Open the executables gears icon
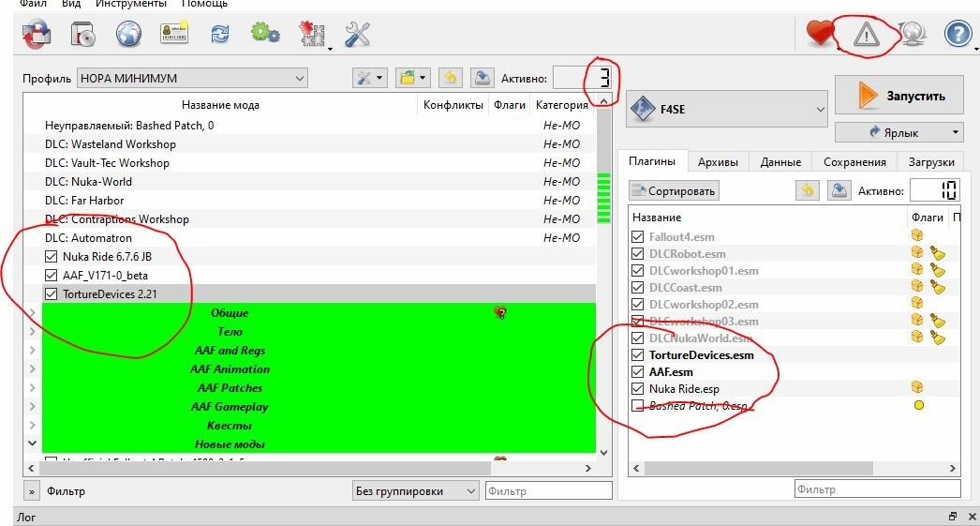Image resolution: width=980 pixels, height=526 pixels. coord(266,33)
